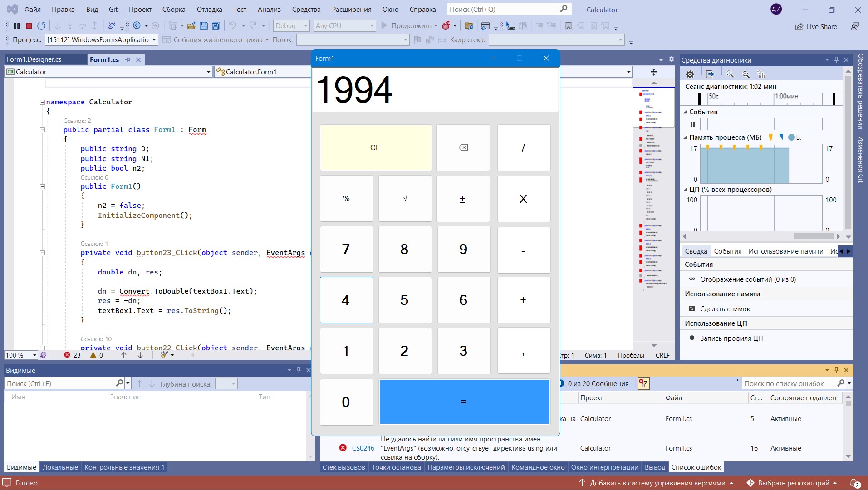Toggle the error list filter icon
This screenshot has width=868, height=490.
643,383
